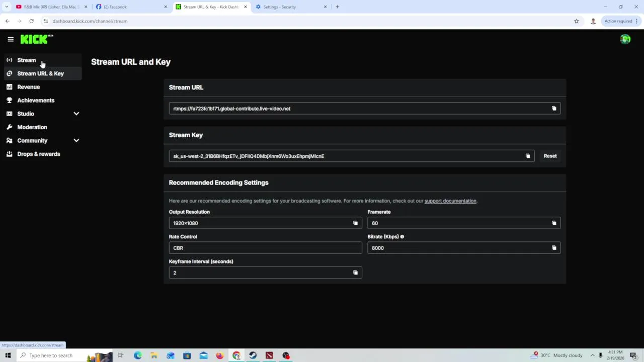Click the Framerate 60 field
Screen dimensions: 644x362
(464, 223)
